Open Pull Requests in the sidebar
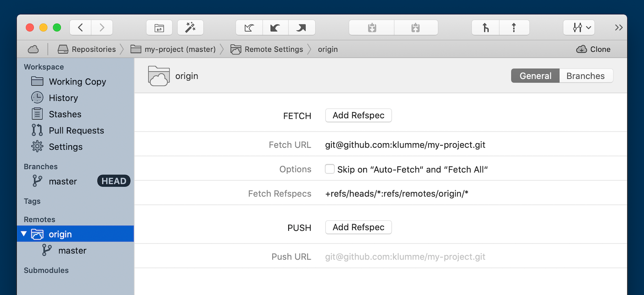Image resolution: width=644 pixels, height=295 pixels. [76, 131]
